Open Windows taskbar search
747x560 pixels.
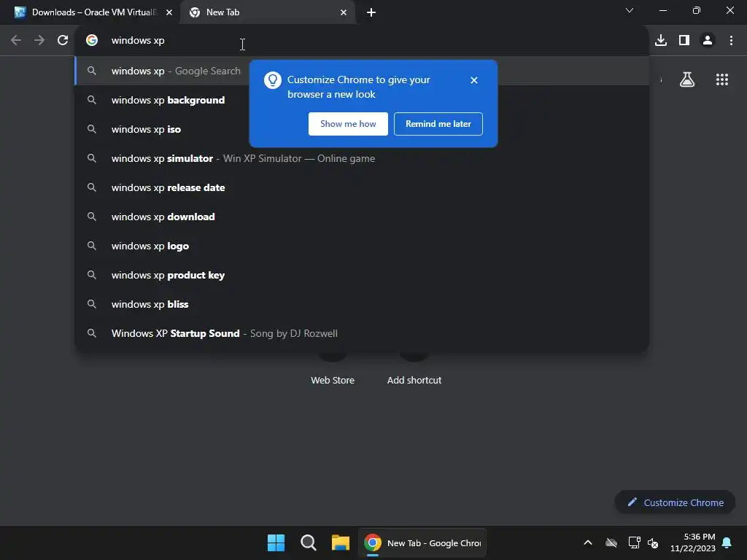point(309,542)
